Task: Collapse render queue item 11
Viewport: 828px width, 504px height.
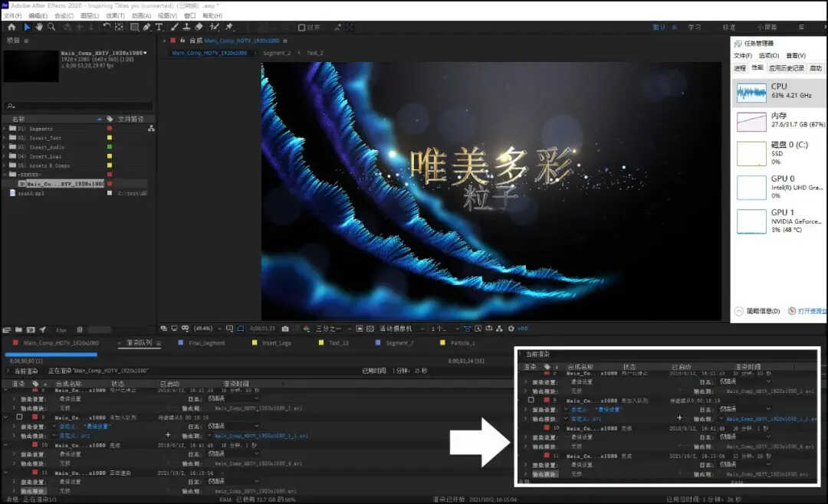Action: [x=6, y=473]
